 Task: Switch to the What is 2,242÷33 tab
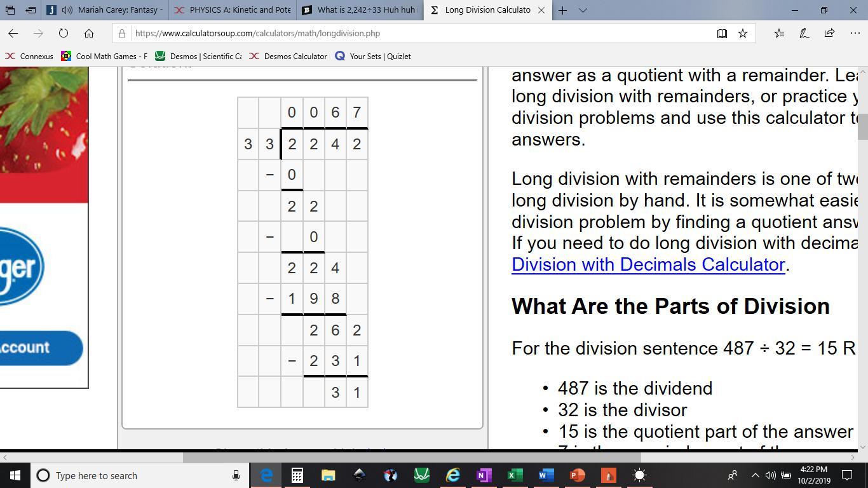point(360,10)
